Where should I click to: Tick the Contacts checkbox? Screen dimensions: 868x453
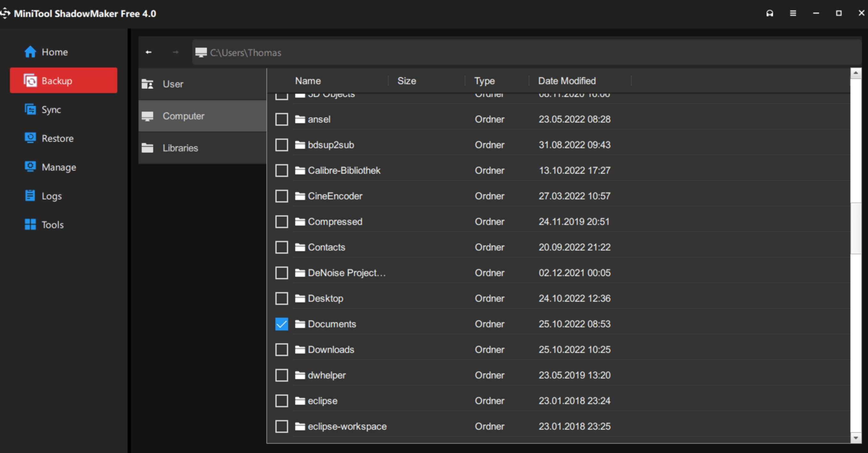click(281, 247)
